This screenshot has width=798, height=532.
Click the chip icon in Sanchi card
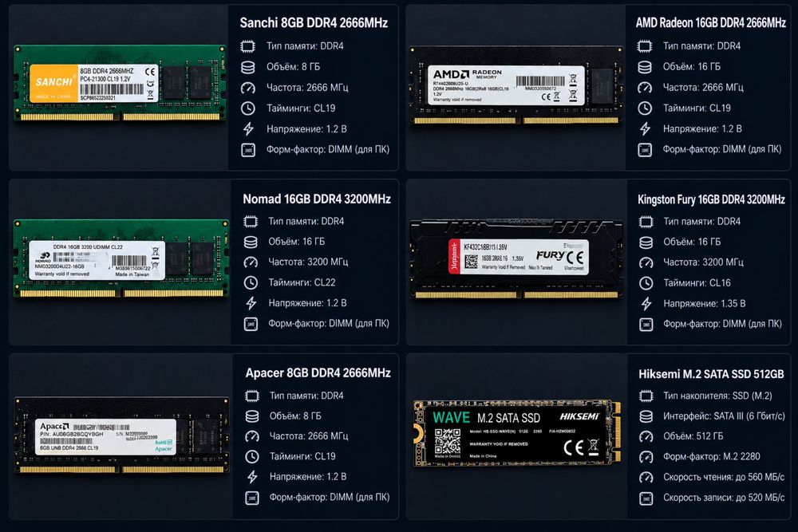click(x=248, y=46)
